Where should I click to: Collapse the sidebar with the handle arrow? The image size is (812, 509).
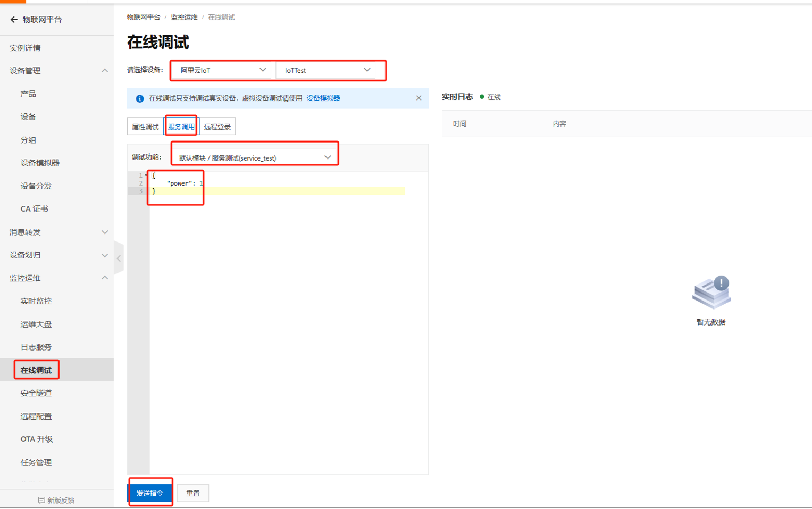(119, 258)
